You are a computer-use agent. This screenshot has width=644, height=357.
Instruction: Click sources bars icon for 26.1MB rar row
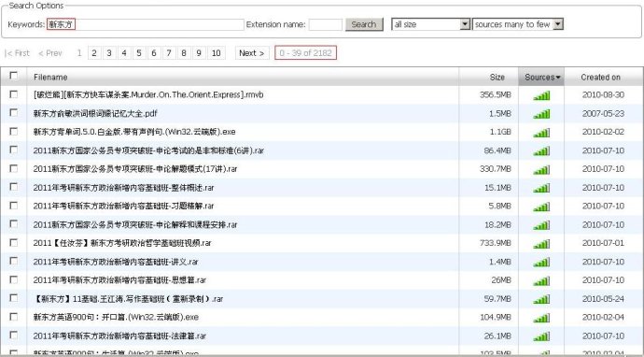tap(541, 336)
